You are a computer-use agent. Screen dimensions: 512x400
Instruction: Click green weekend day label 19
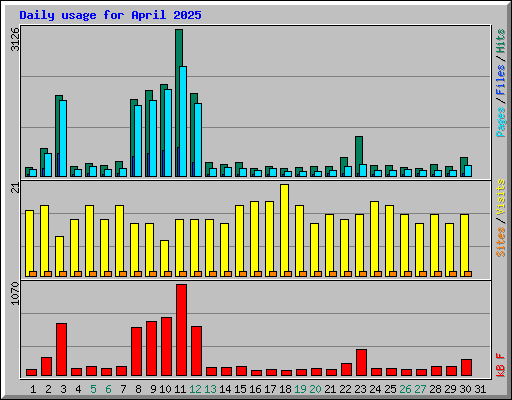coord(300,389)
